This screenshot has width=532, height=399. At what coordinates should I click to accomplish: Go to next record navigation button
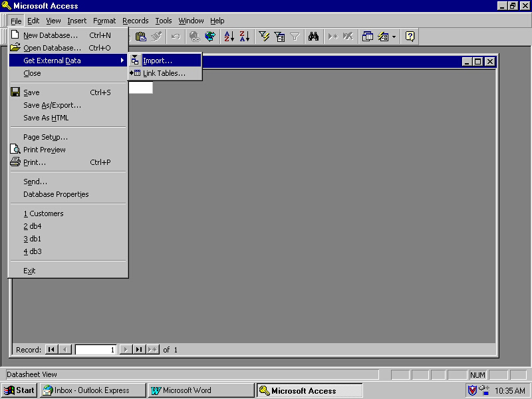[x=126, y=350]
